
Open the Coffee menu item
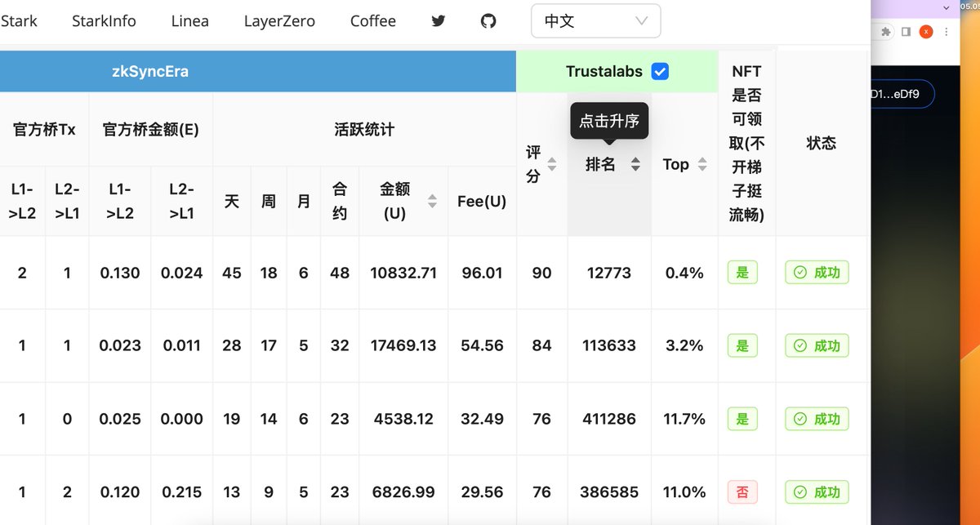[373, 21]
